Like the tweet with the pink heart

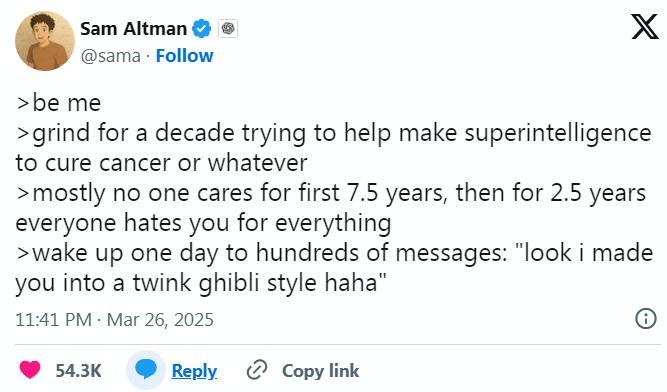click(x=30, y=369)
